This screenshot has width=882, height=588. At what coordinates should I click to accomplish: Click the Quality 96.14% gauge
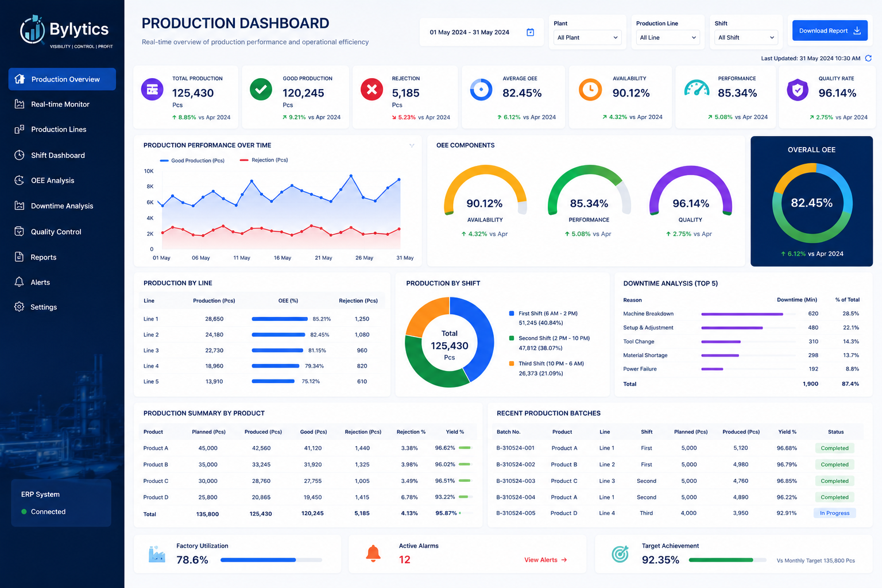(690, 191)
